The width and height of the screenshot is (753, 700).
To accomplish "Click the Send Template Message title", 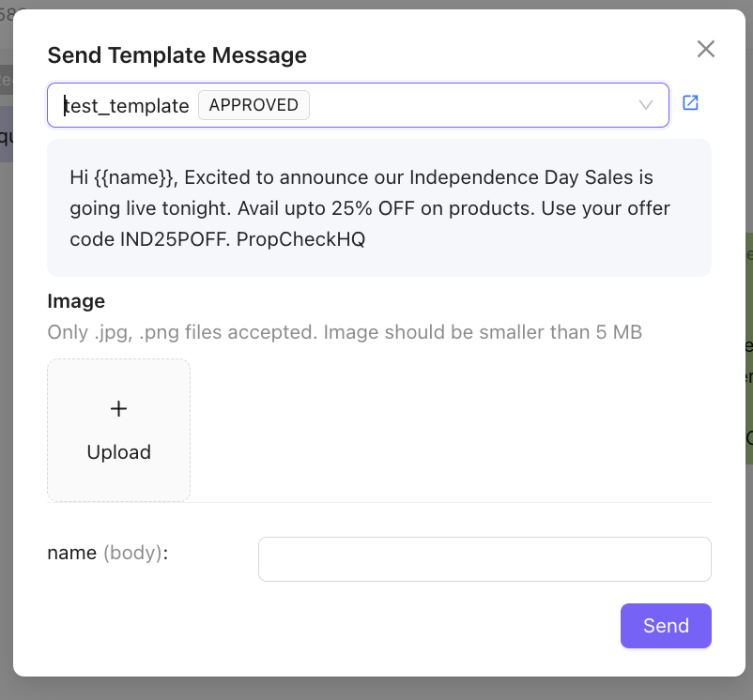I will (177, 55).
